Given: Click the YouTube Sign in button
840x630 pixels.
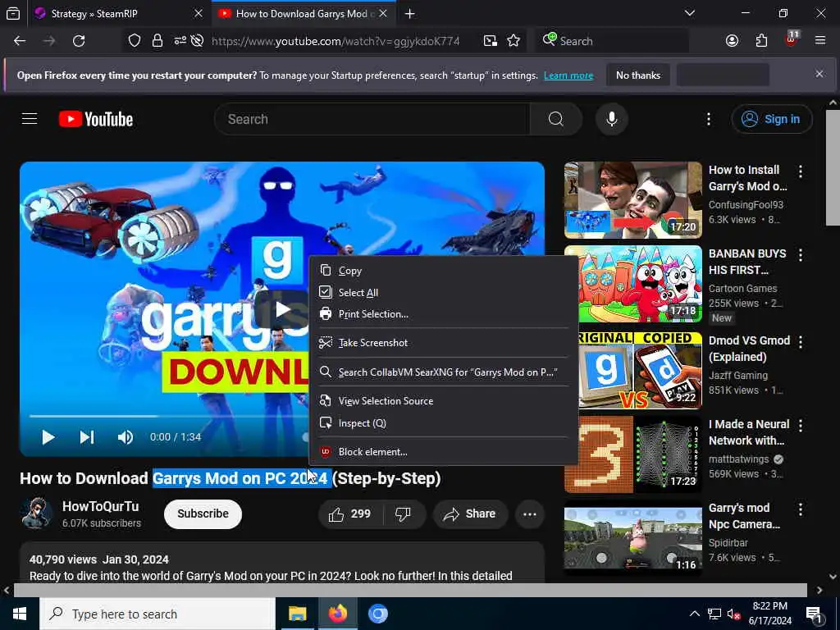Looking at the screenshot, I should tap(771, 119).
